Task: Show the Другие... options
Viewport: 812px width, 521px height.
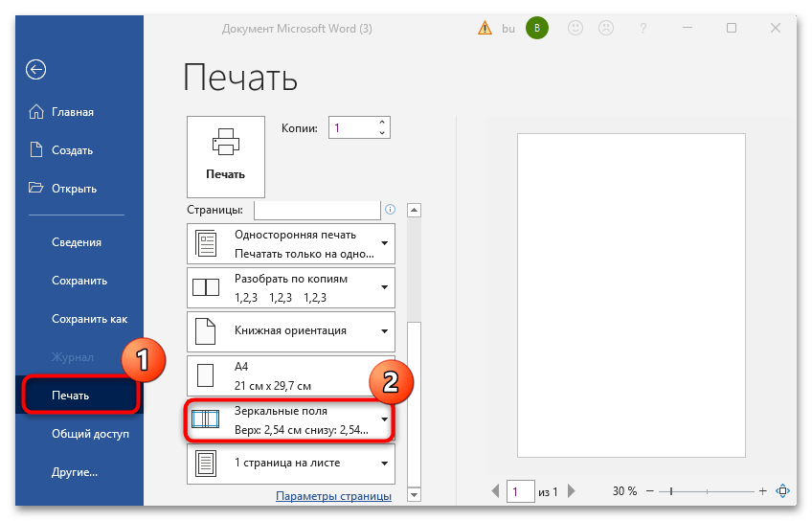Action: pyautogui.click(x=75, y=472)
